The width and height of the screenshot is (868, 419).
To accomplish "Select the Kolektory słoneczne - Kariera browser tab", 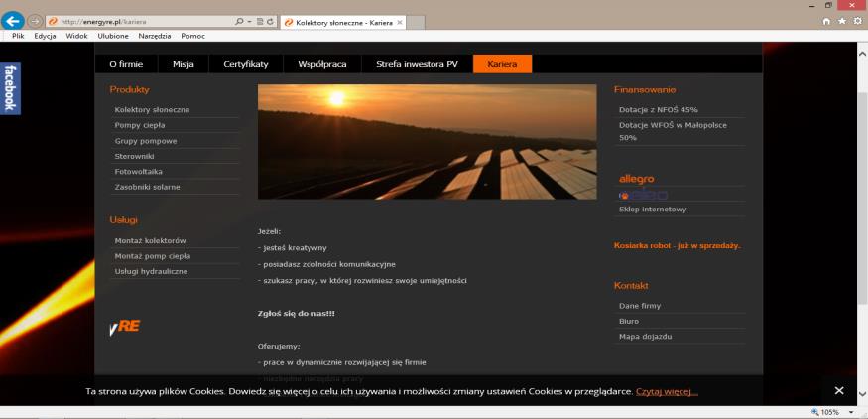I will pos(343,23).
